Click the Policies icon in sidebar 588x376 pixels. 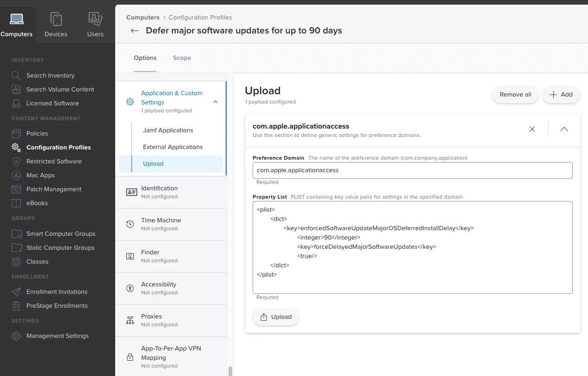click(x=16, y=133)
